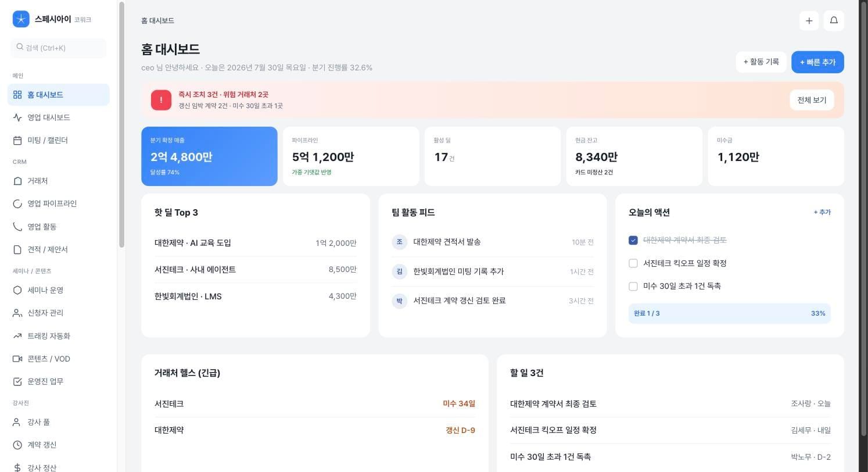
Task: Click the 거래처 building icon
Action: [x=17, y=181]
